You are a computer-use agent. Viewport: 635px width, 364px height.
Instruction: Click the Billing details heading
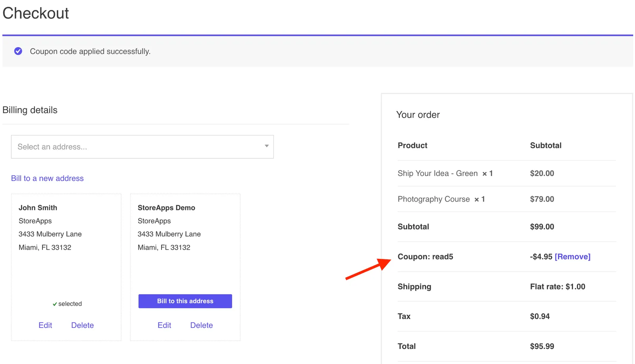coord(30,110)
